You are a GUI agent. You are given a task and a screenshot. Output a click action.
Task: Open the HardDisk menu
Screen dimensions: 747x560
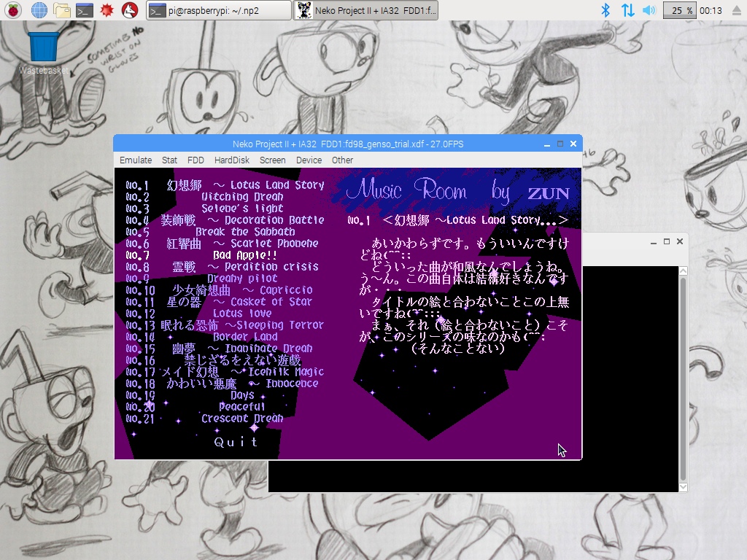click(x=231, y=160)
